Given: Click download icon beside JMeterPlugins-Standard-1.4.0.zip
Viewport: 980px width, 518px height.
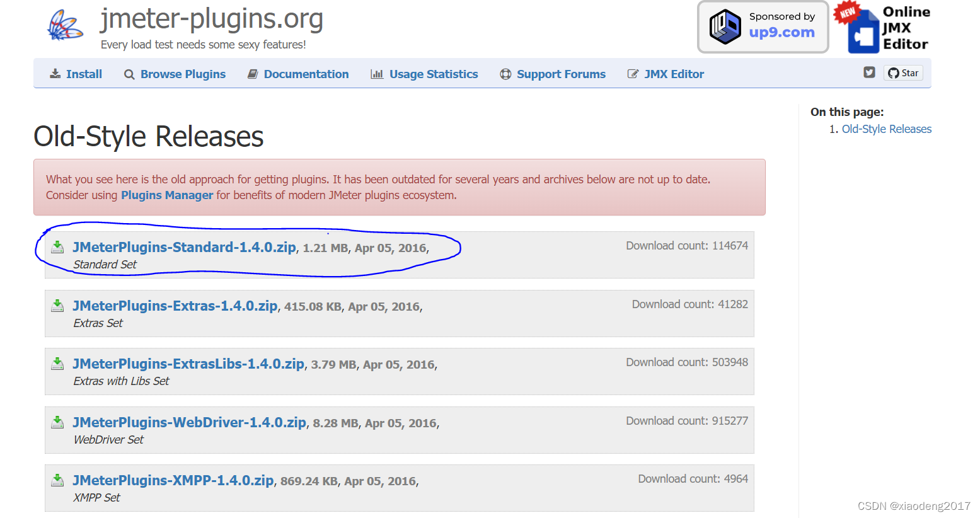Looking at the screenshot, I should 57,247.
